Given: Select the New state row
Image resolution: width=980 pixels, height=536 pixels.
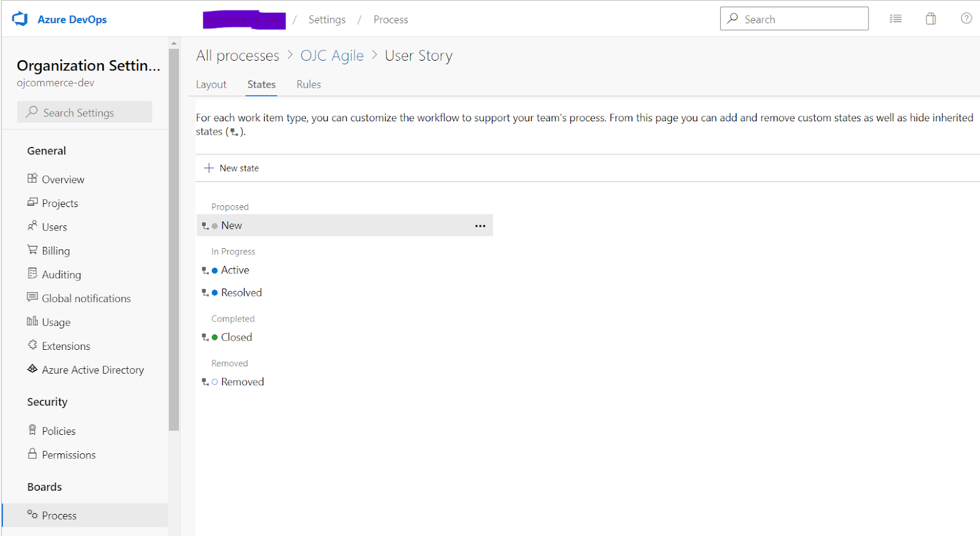Looking at the screenshot, I should 345,225.
